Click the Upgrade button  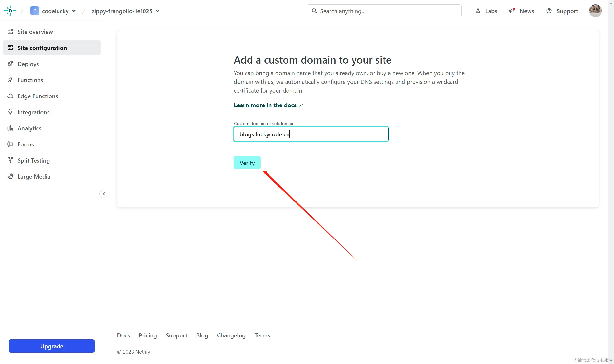coord(52,346)
